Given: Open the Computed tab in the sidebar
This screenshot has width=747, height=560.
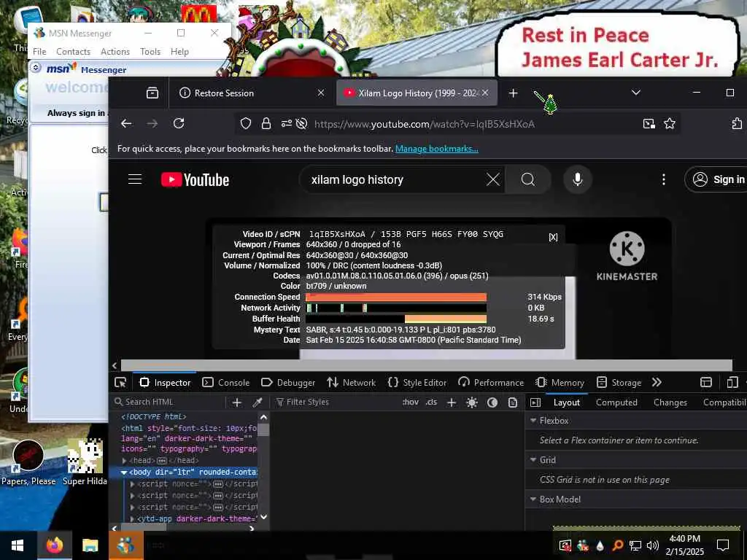Looking at the screenshot, I should (x=616, y=402).
